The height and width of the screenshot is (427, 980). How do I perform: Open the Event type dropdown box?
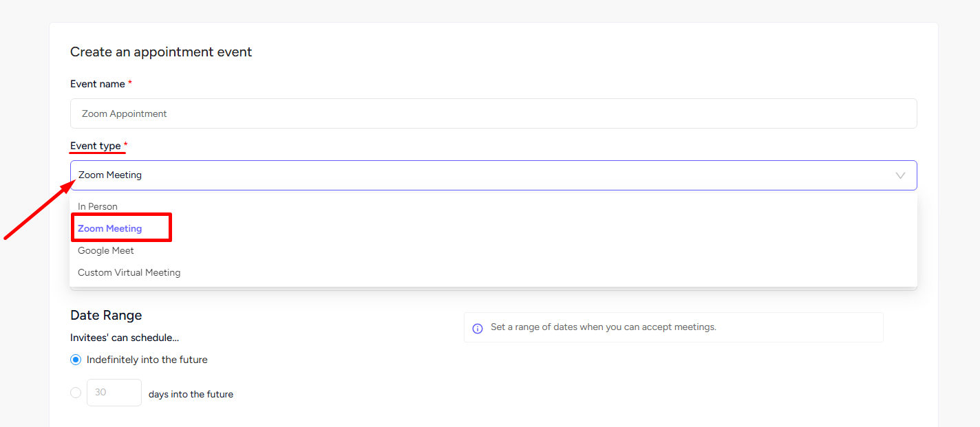(x=493, y=175)
